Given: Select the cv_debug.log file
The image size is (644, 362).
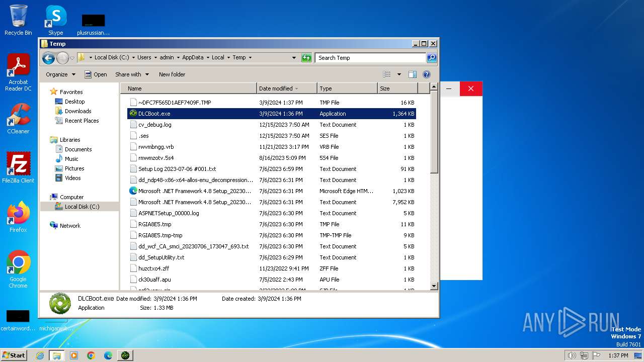Looking at the screenshot, I should pyautogui.click(x=272, y=125).
